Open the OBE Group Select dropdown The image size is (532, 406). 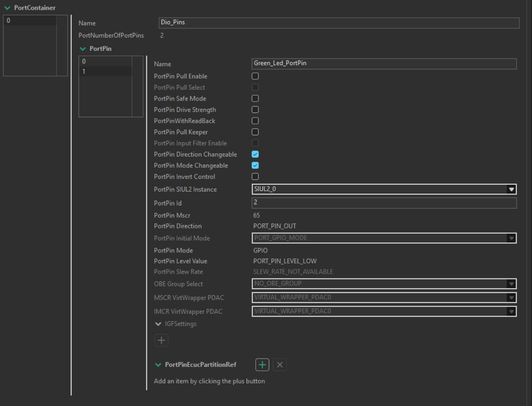[511, 284]
